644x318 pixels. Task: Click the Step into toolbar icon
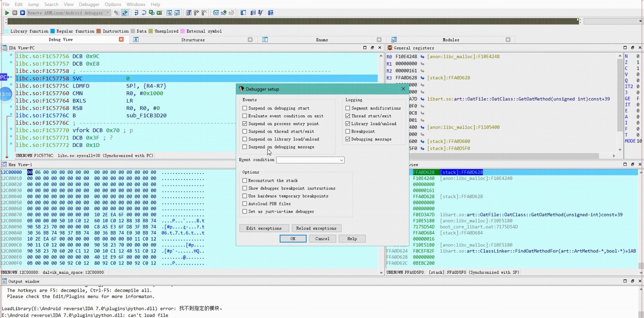pos(136,13)
